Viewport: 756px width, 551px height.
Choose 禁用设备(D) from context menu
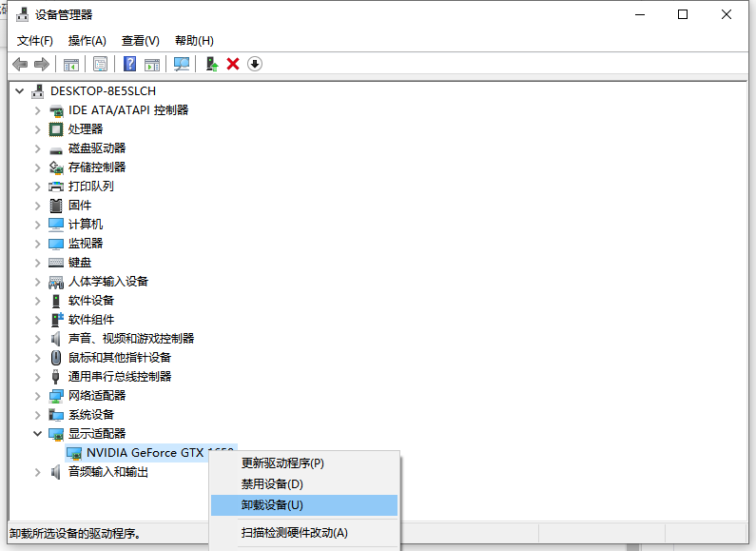tap(304, 484)
